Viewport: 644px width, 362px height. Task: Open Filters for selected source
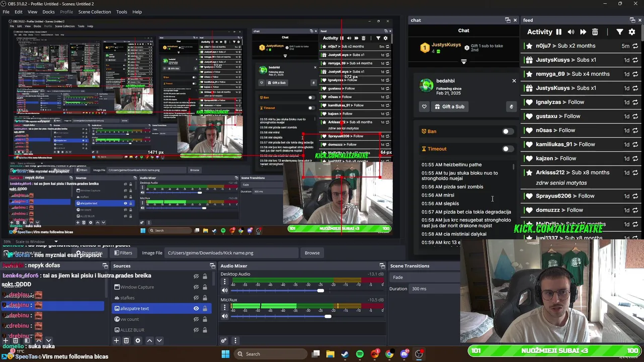[x=123, y=253]
